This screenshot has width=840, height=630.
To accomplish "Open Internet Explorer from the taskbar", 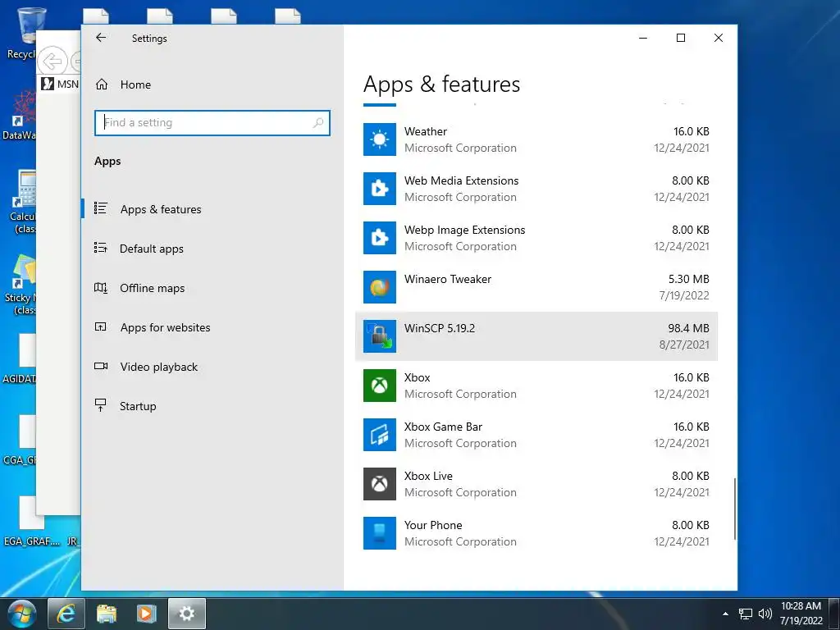I will 66,614.
